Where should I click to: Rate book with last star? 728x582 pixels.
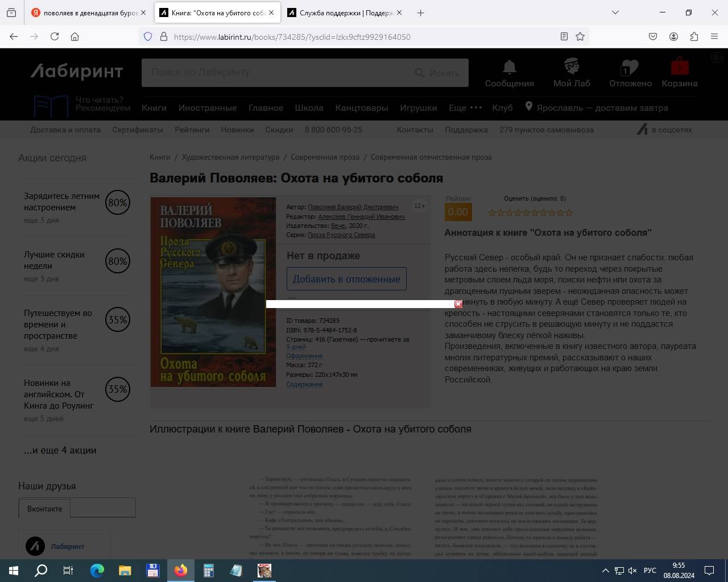click(569, 213)
